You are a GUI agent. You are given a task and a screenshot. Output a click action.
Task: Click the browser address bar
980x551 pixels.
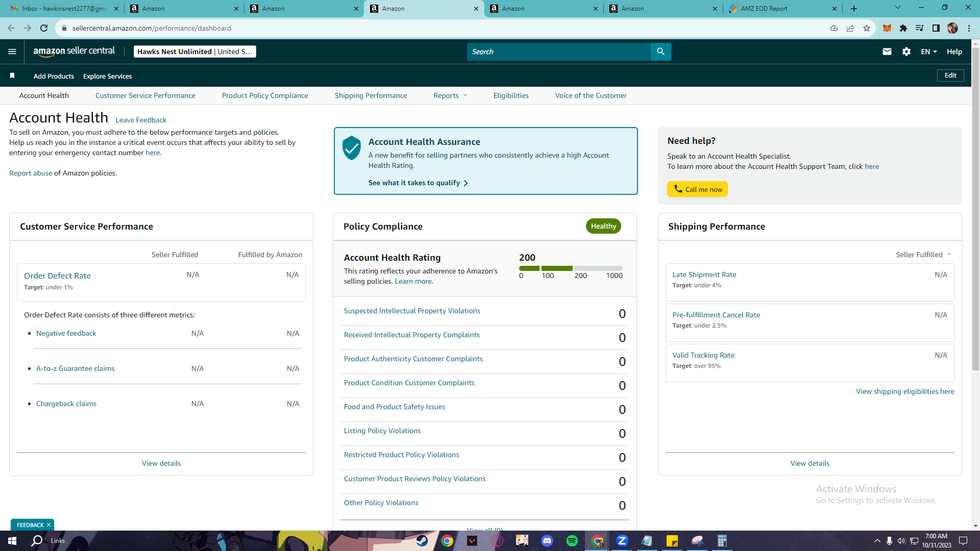click(444, 28)
